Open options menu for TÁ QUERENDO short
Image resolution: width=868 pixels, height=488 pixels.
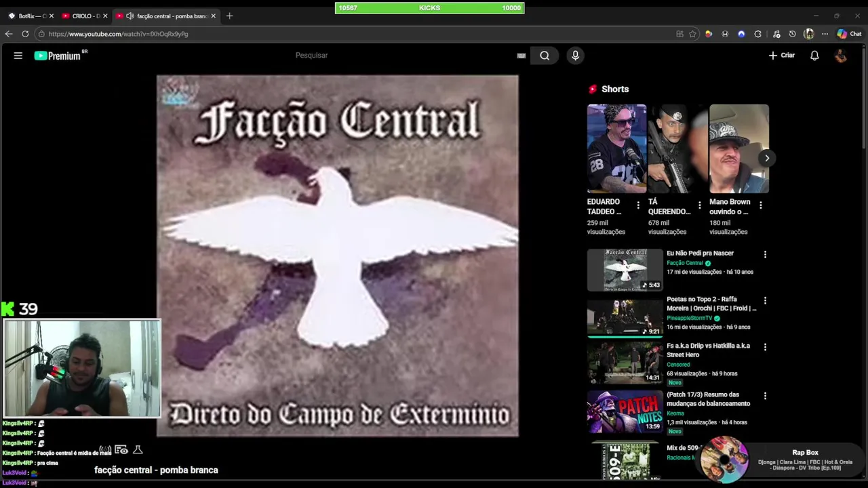click(x=699, y=205)
